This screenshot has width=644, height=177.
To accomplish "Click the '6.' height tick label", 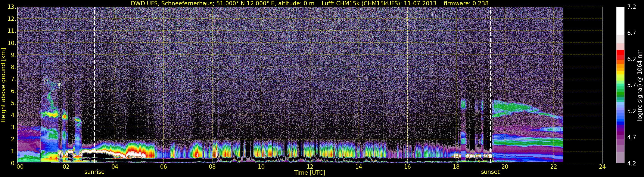I will 13,91.
